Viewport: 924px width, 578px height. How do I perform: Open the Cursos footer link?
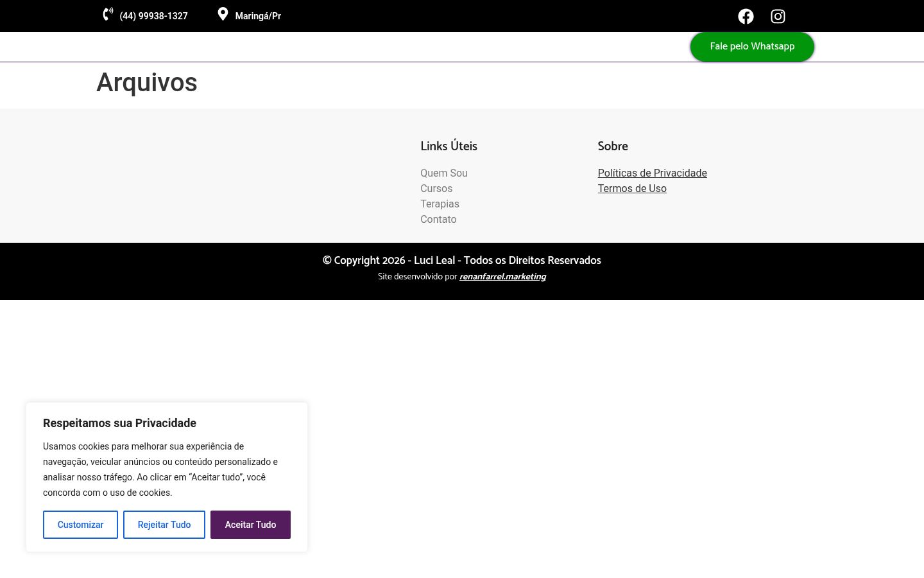coord(436,188)
